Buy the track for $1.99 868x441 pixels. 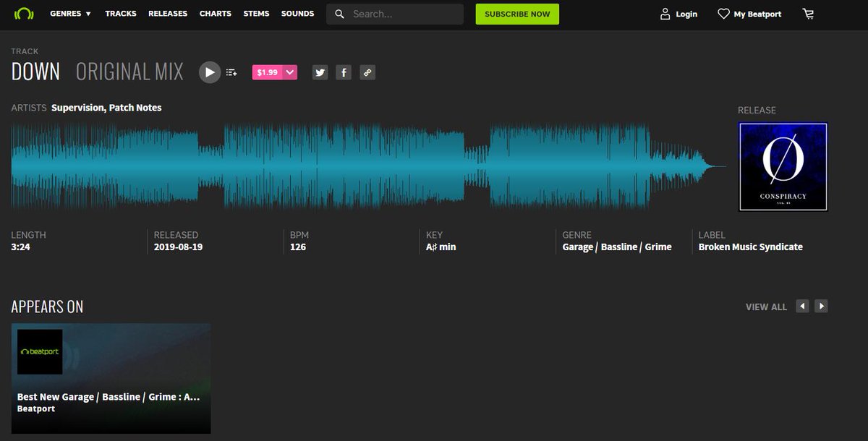tap(268, 72)
